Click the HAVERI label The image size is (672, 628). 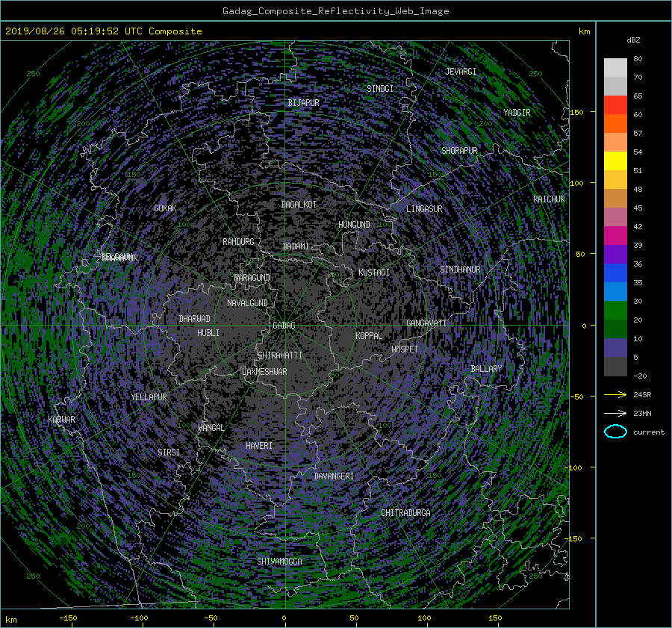pos(259,446)
